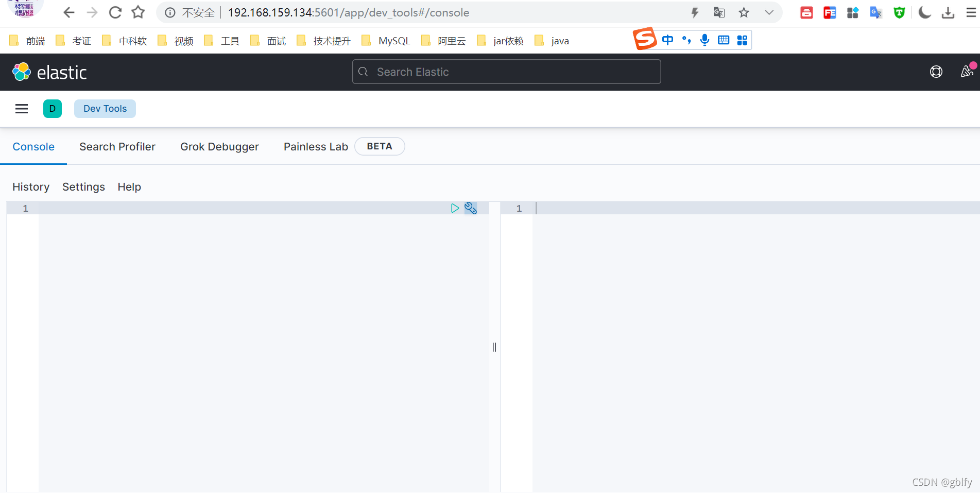Click into the response output pane
Viewport: 980px width, 493px height.
[x=756, y=347]
